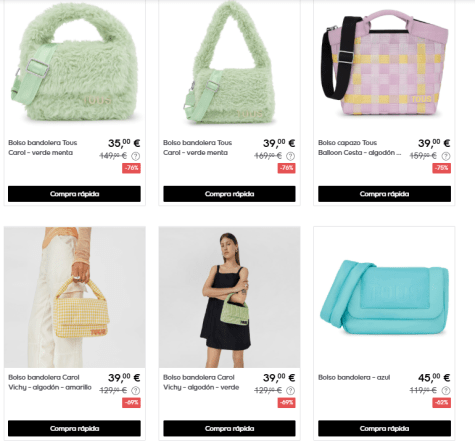The height and width of the screenshot is (442, 475).
Task: Click price info icon beside 159,00 € price
Action: point(446,156)
